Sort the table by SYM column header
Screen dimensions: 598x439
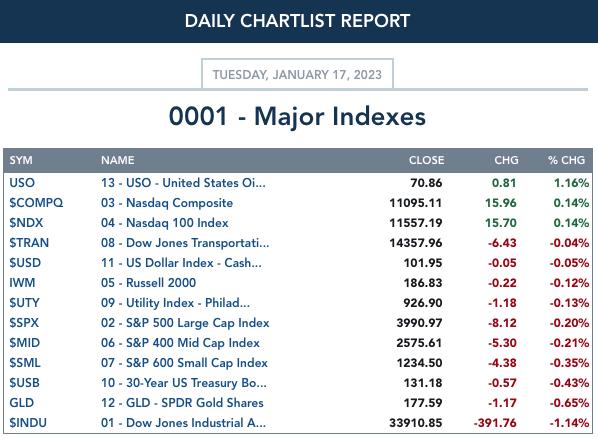(21, 160)
